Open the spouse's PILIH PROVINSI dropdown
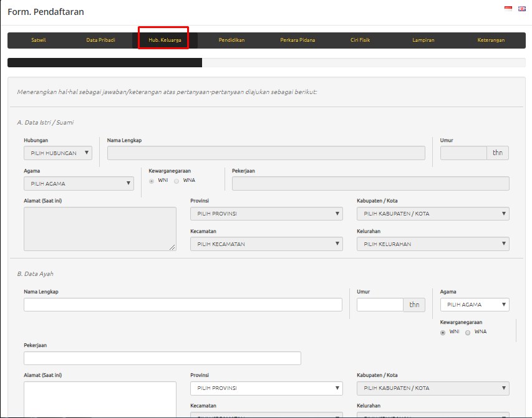Viewport: 532px width, 418px height. tap(267, 213)
